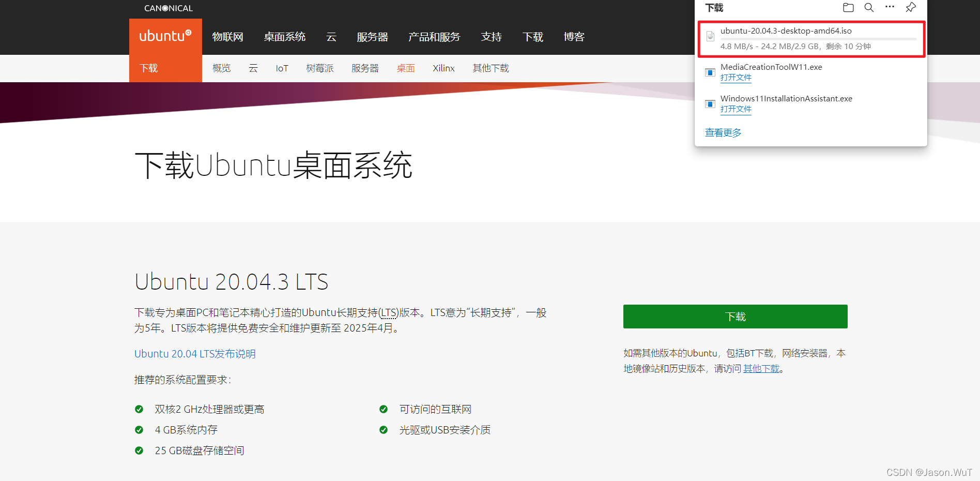980x481 pixels.
Task: Click 打开文件 under MediaCreationToolW11.exe
Action: [x=736, y=78]
